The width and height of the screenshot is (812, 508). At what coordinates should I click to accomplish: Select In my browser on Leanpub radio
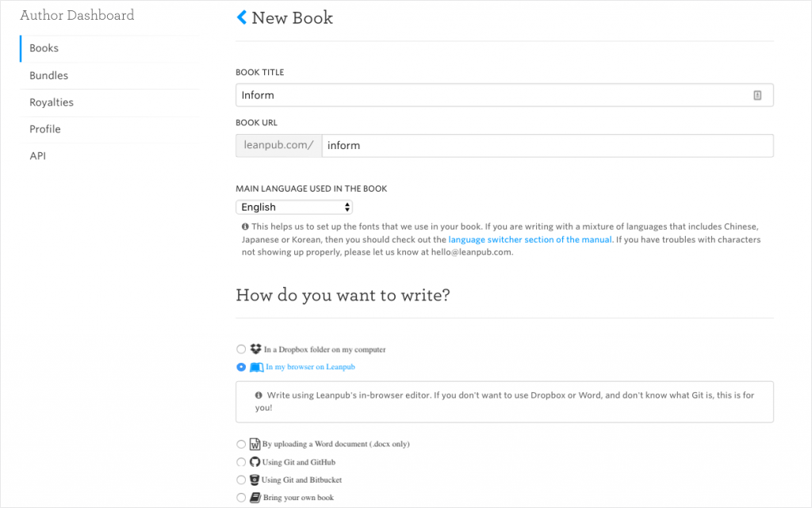coord(241,367)
